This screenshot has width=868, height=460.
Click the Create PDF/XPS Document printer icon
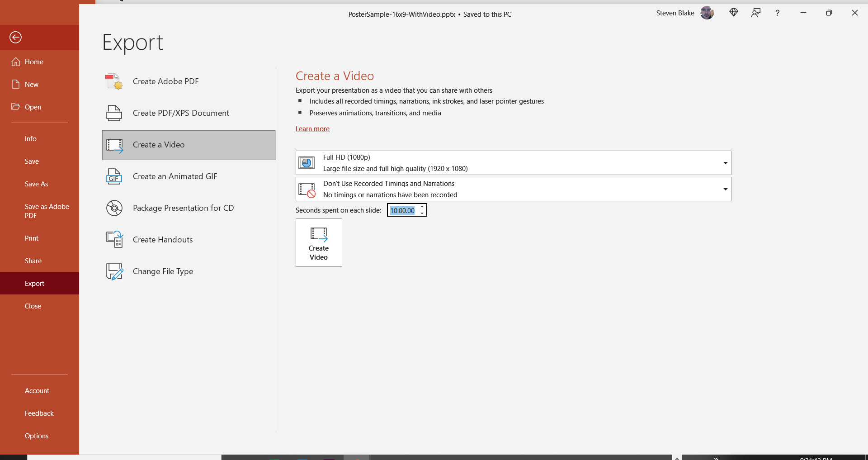(114, 113)
